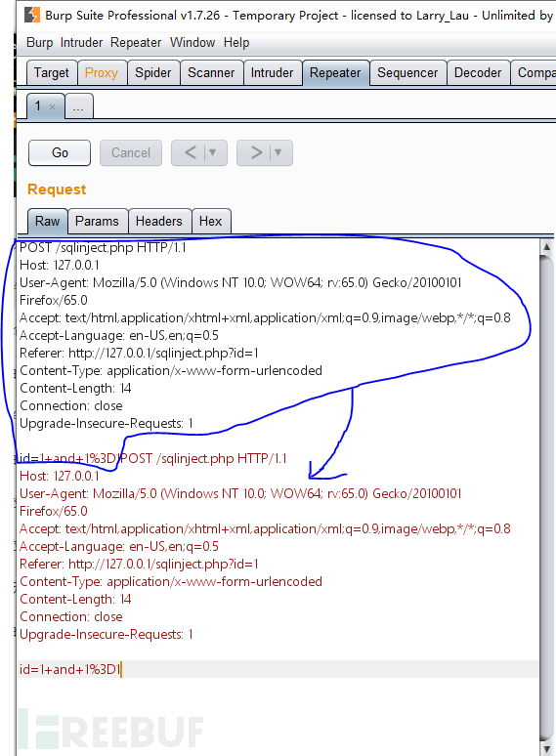Go to previous request with back arrow
The width and height of the screenshot is (556, 756).
pyautogui.click(x=191, y=152)
